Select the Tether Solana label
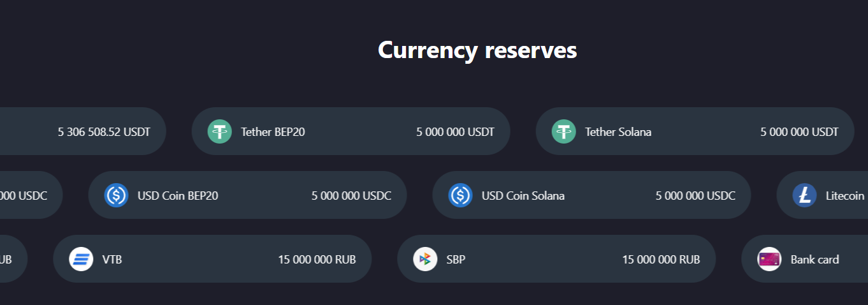Image resolution: width=868 pixels, height=305 pixels. [618, 132]
